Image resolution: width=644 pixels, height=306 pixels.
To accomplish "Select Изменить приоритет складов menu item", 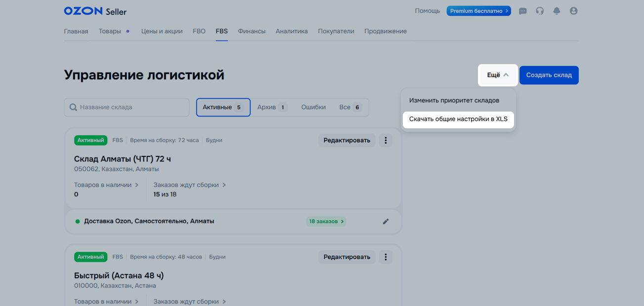I will point(454,100).
